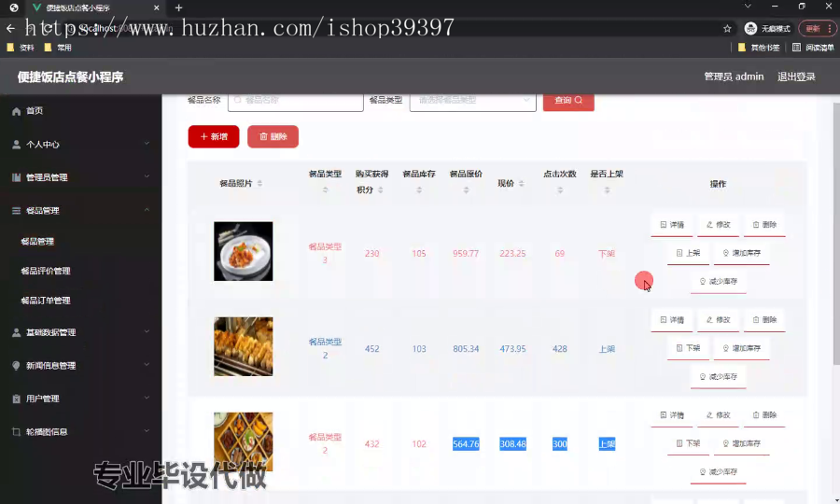Expand the 轮播图信息 sidebar menu
This screenshot has width=840, height=504.
coord(80,432)
